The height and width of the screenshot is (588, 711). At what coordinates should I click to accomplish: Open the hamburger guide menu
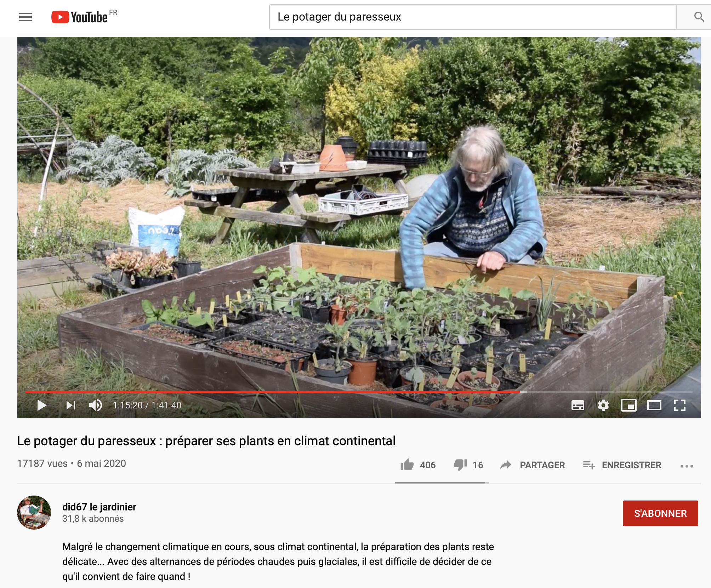pyautogui.click(x=25, y=17)
